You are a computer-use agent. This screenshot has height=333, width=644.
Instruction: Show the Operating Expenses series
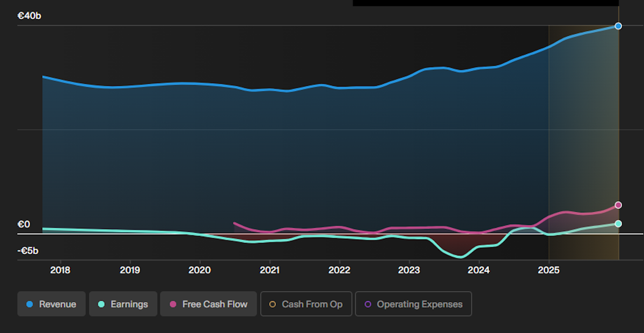pyautogui.click(x=413, y=304)
